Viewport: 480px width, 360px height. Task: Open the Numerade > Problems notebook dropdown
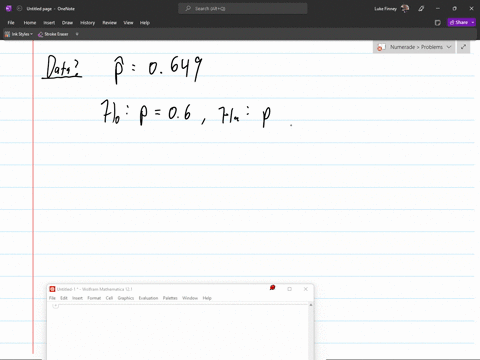(x=414, y=47)
